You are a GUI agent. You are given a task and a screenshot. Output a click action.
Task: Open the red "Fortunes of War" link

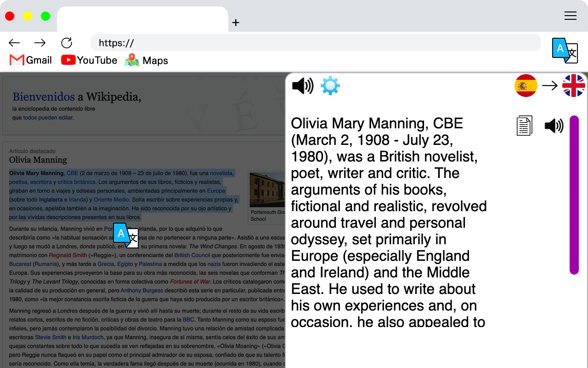[190, 282]
